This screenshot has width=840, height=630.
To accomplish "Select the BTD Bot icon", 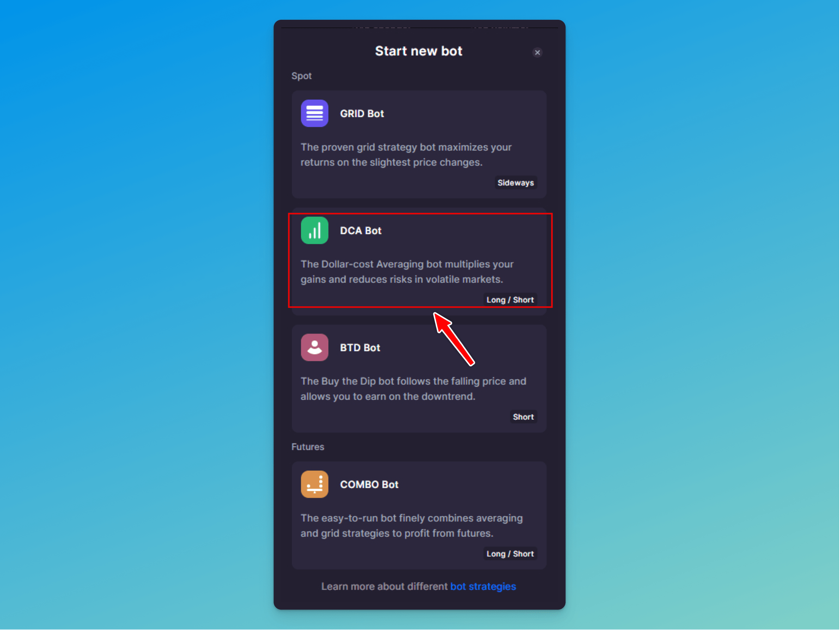I will (314, 347).
